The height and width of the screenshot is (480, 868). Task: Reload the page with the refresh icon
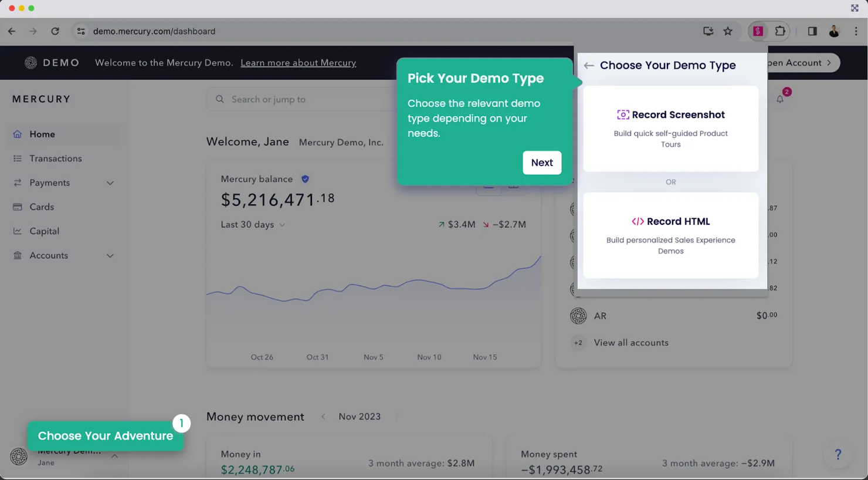point(55,31)
